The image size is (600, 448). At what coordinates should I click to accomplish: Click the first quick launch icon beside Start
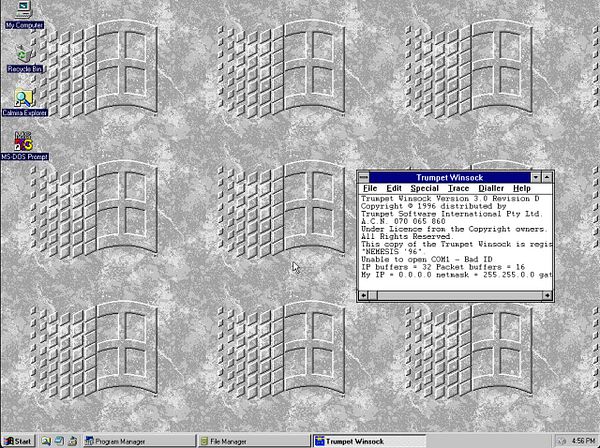point(46,441)
